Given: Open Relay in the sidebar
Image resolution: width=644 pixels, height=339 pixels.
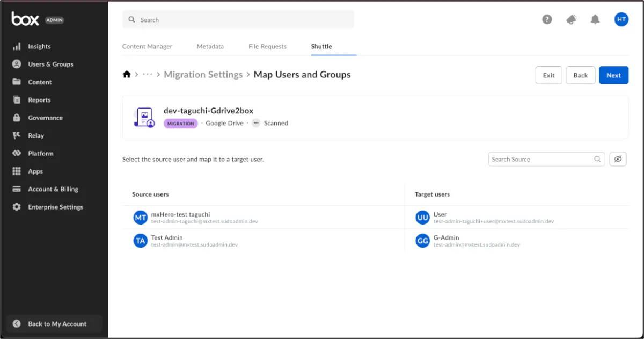Looking at the screenshot, I should [x=36, y=135].
